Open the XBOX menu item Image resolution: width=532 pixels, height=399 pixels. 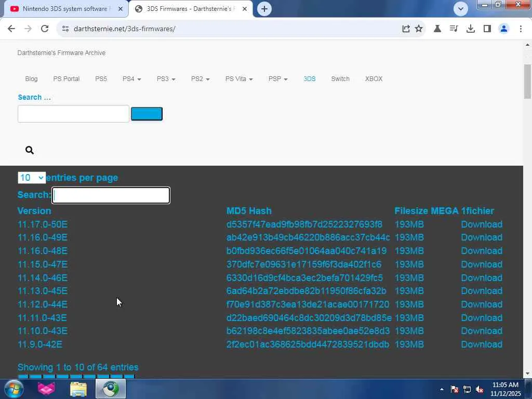click(x=374, y=79)
